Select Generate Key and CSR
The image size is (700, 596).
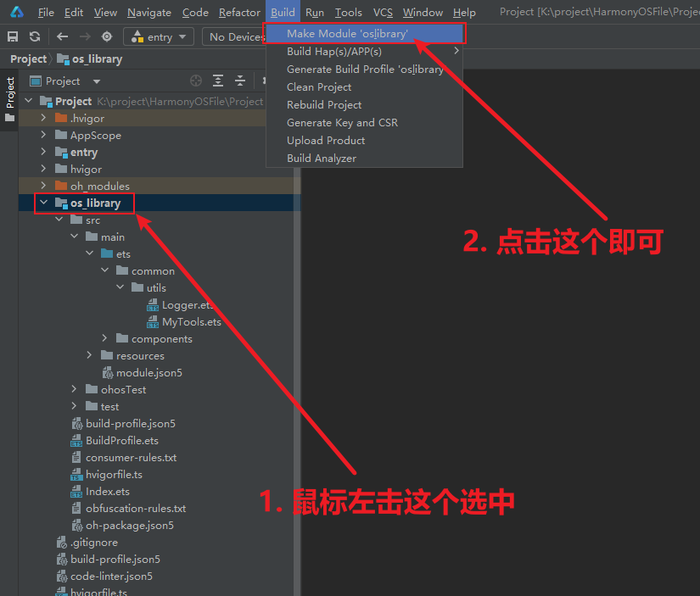click(x=364, y=123)
